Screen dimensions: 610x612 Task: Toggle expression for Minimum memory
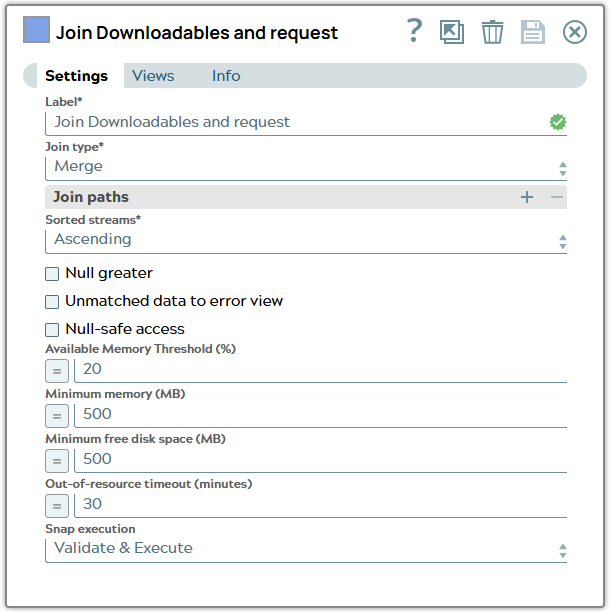tap(57, 416)
